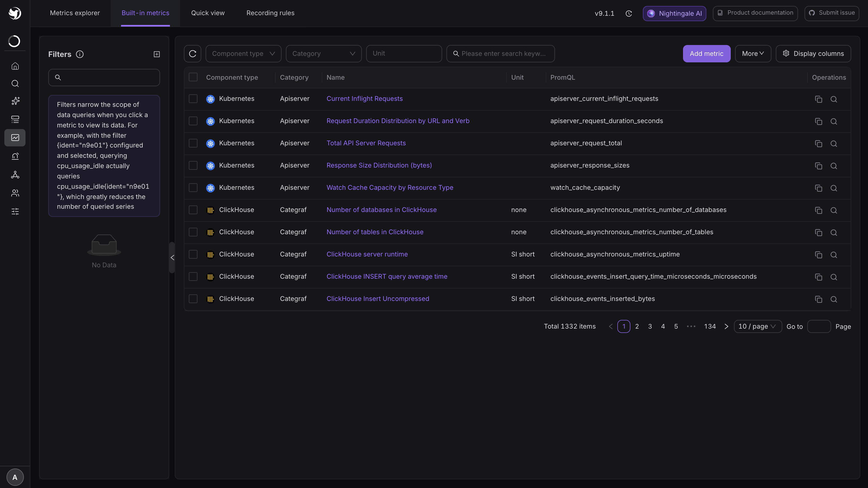The image size is (868, 488).
Task: Open the sliders settings icon in sidebar
Action: click(15, 211)
